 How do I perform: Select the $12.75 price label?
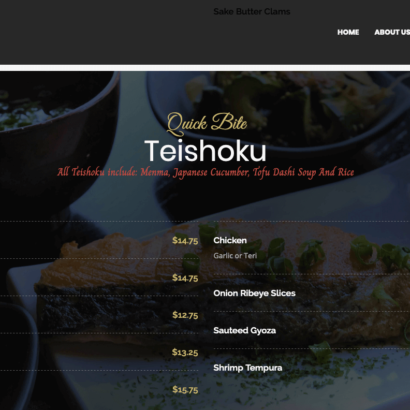pyautogui.click(x=185, y=315)
